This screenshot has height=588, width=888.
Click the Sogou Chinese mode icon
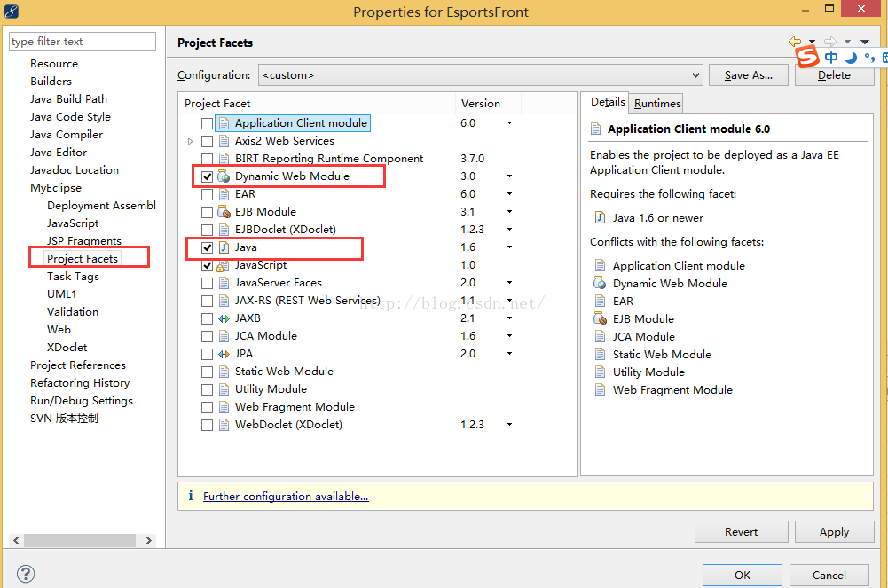(x=831, y=57)
